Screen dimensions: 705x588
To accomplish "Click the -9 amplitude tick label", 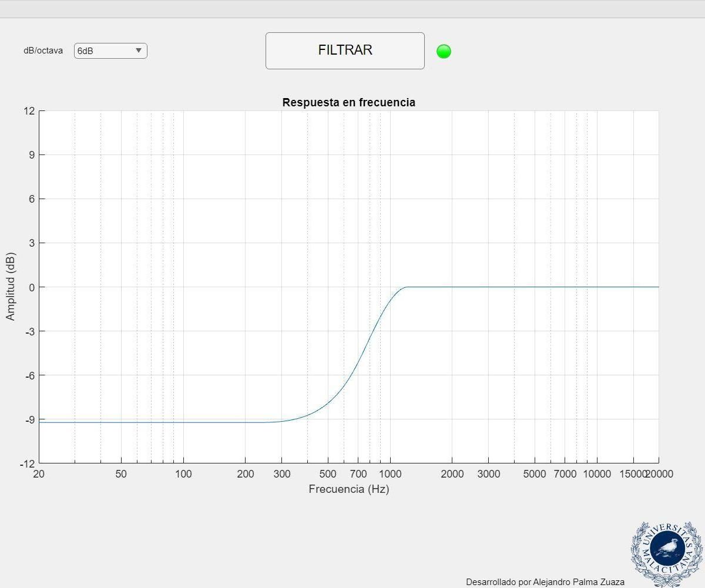I will pos(30,419).
